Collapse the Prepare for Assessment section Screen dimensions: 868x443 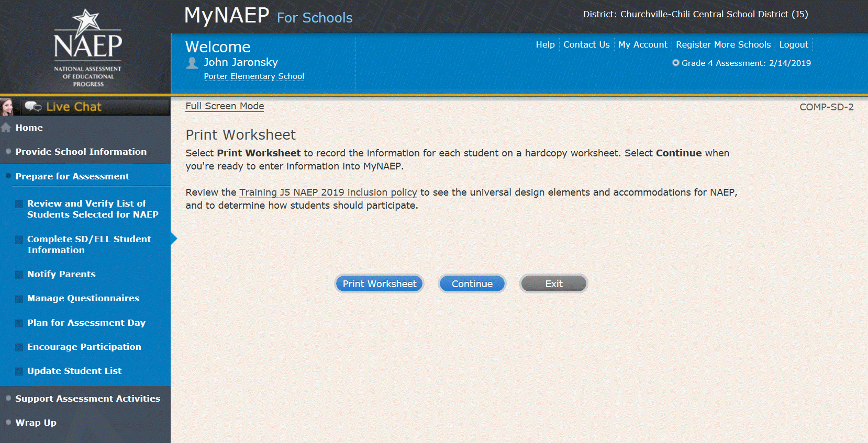point(72,176)
